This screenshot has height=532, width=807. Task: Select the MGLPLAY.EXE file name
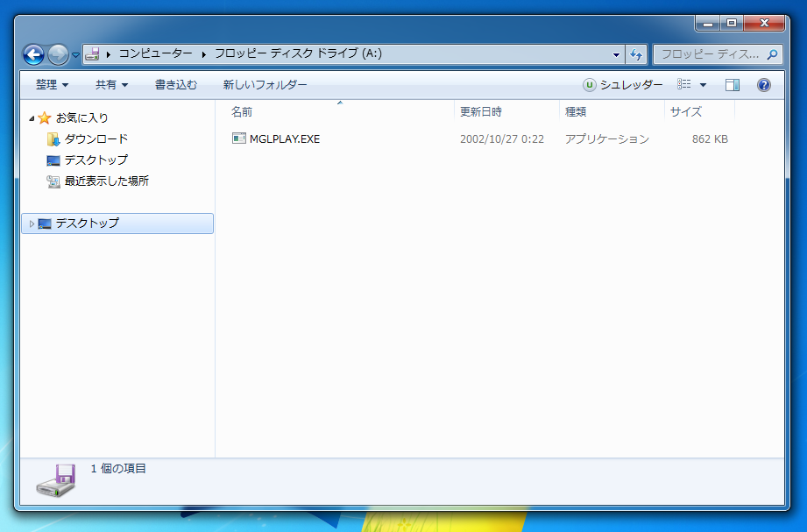click(285, 139)
